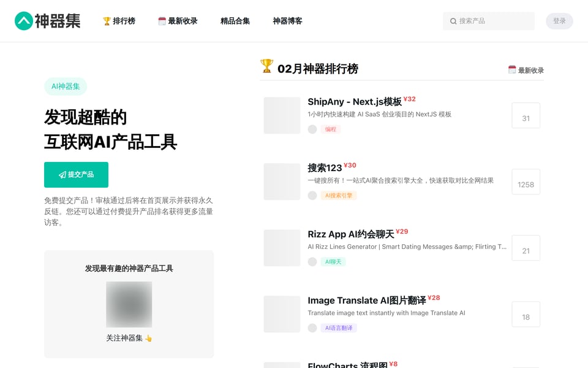Viewport: 588px width, 368px height.
Task: Click the 一键搜所有 description text
Action: coord(401,180)
